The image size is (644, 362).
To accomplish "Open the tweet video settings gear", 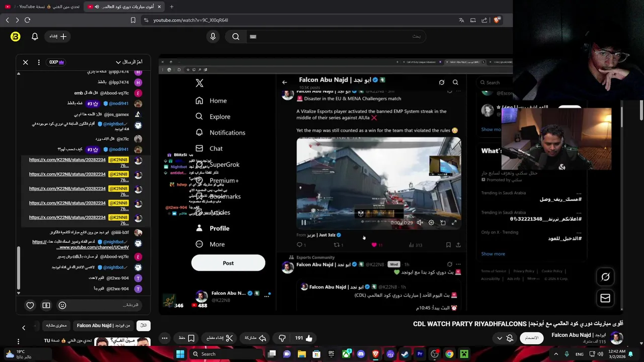I will [431, 223].
